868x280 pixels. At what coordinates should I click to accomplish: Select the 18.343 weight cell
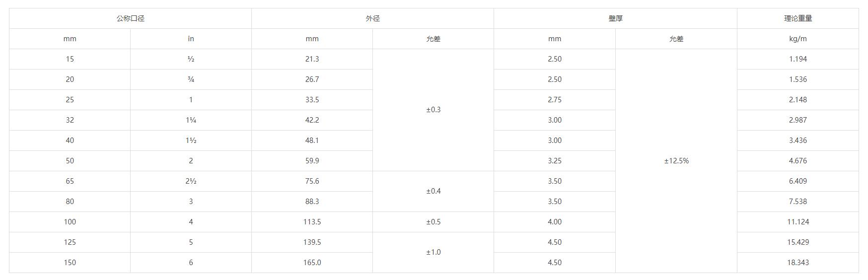tap(797, 263)
